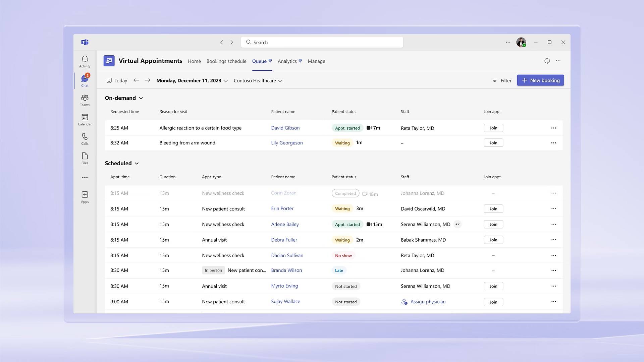The image size is (644, 362).
Task: Open more options for Arlene Bailey row
Action: (554, 224)
